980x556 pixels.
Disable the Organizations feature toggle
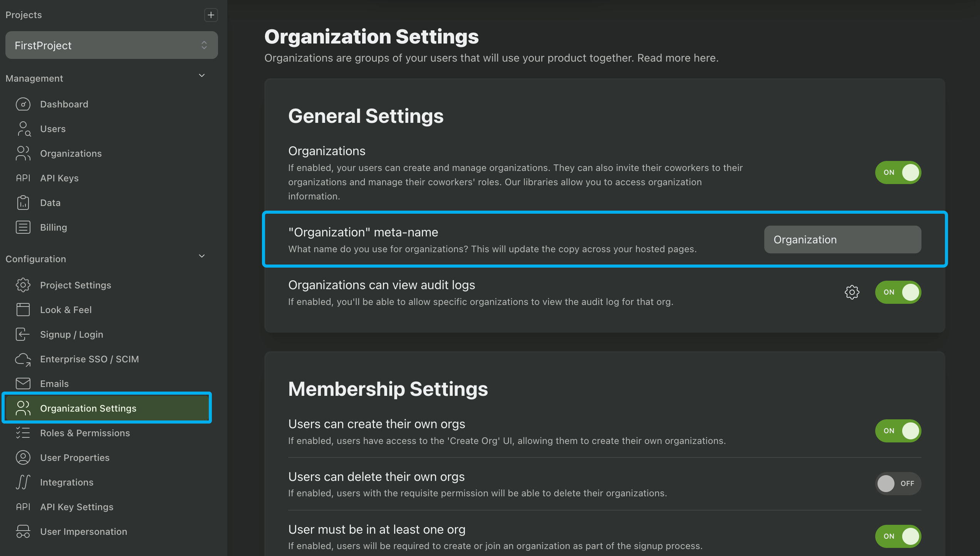(x=898, y=172)
